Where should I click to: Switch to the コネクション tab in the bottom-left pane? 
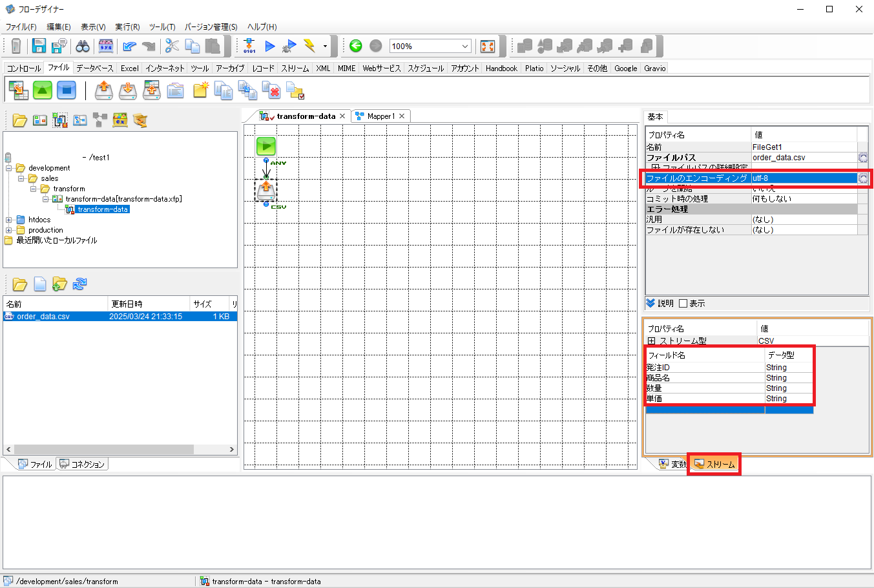pos(81,464)
